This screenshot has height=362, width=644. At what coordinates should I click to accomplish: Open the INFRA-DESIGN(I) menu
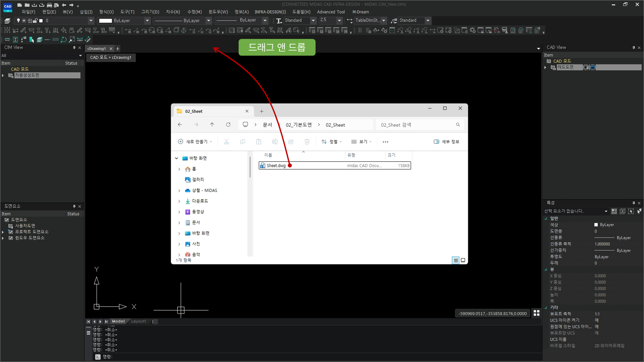[x=270, y=12]
